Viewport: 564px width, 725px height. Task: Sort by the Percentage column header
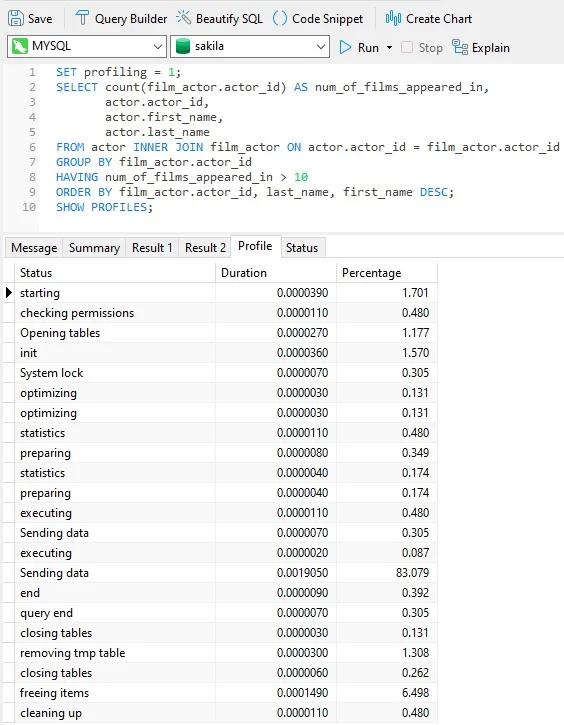tap(386, 273)
